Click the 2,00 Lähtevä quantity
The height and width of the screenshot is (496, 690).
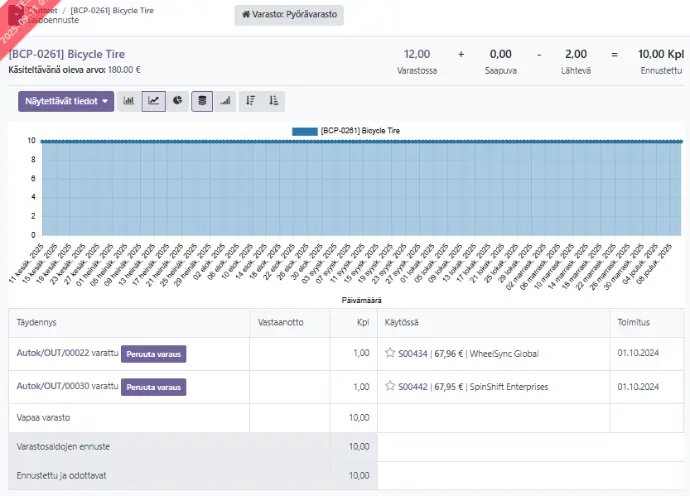[576, 55]
